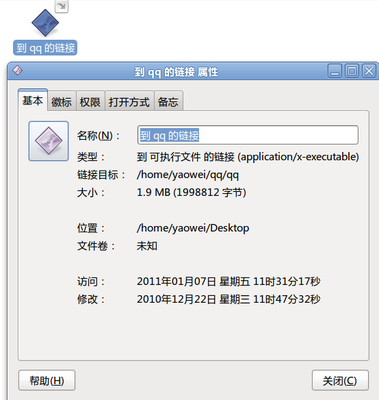Viewport: 379px width, 400px height.
Task: Click the location text /home/yaowei/Desktop
Action: tap(193, 228)
